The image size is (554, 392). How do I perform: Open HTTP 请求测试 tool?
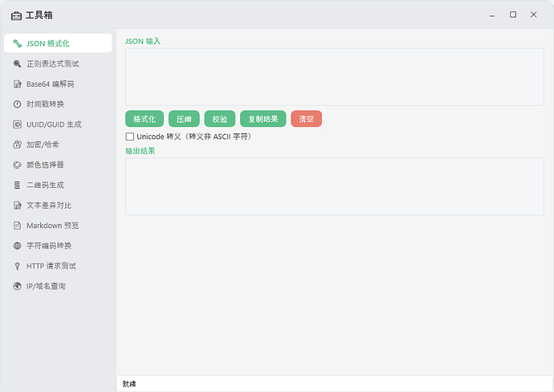pos(58,266)
